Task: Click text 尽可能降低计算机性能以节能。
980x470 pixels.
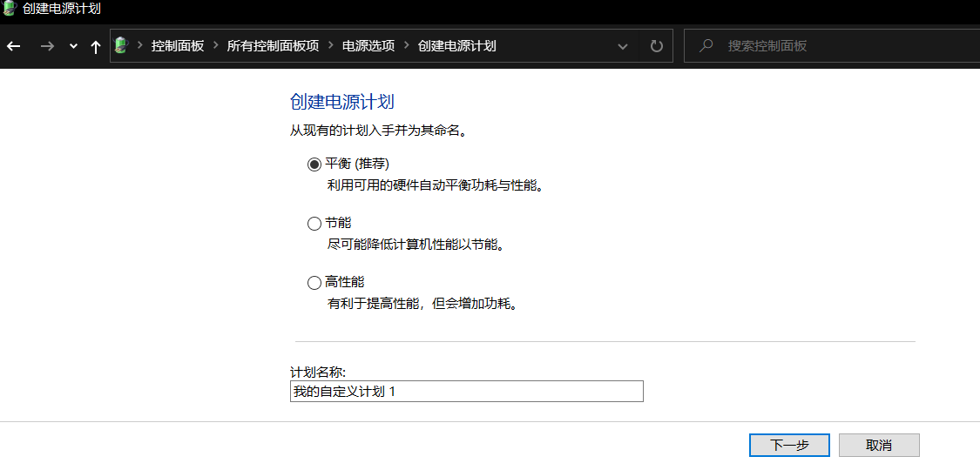Action: (x=415, y=245)
